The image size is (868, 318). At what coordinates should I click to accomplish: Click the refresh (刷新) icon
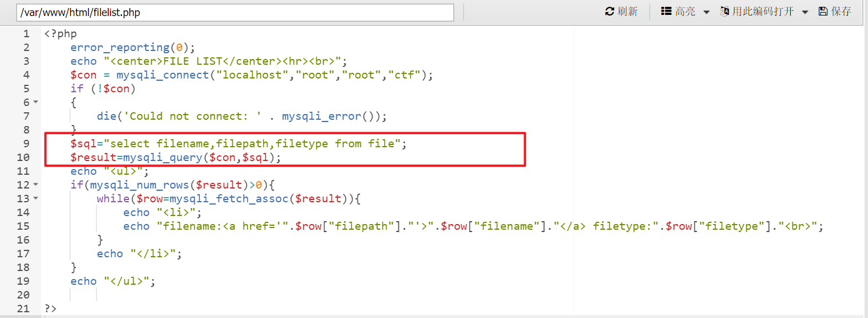point(610,11)
